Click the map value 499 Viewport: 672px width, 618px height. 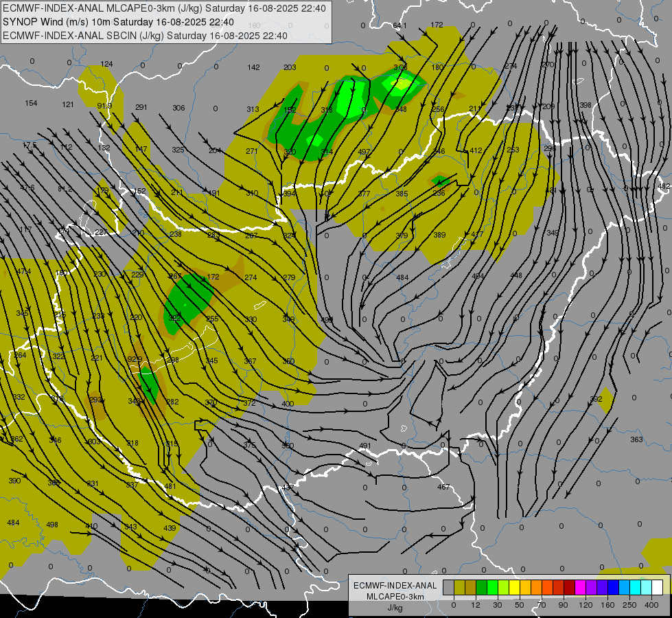click(x=327, y=320)
